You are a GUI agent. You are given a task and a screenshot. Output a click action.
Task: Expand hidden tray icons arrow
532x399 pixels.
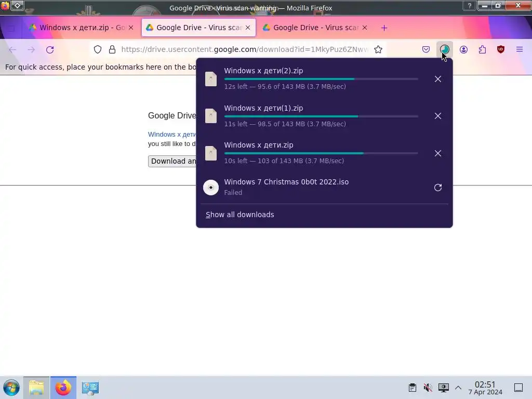pyautogui.click(x=458, y=388)
